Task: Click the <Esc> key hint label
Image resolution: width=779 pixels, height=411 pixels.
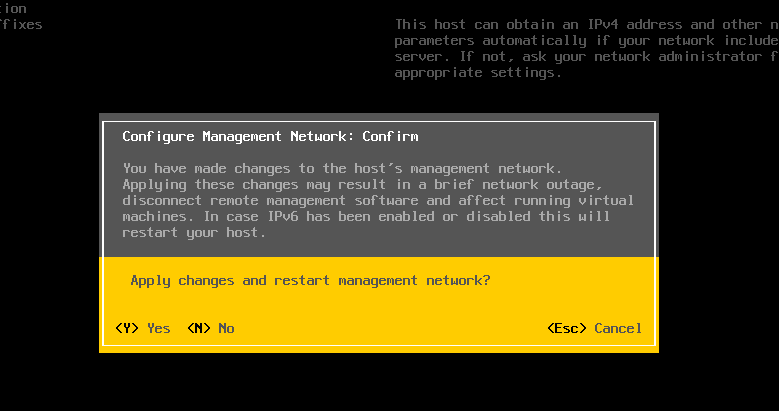Action: tap(566, 328)
